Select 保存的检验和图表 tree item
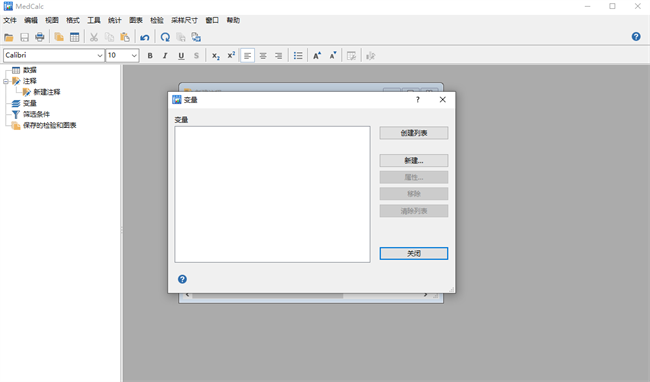Screen dimensions: 650x382 [50, 126]
